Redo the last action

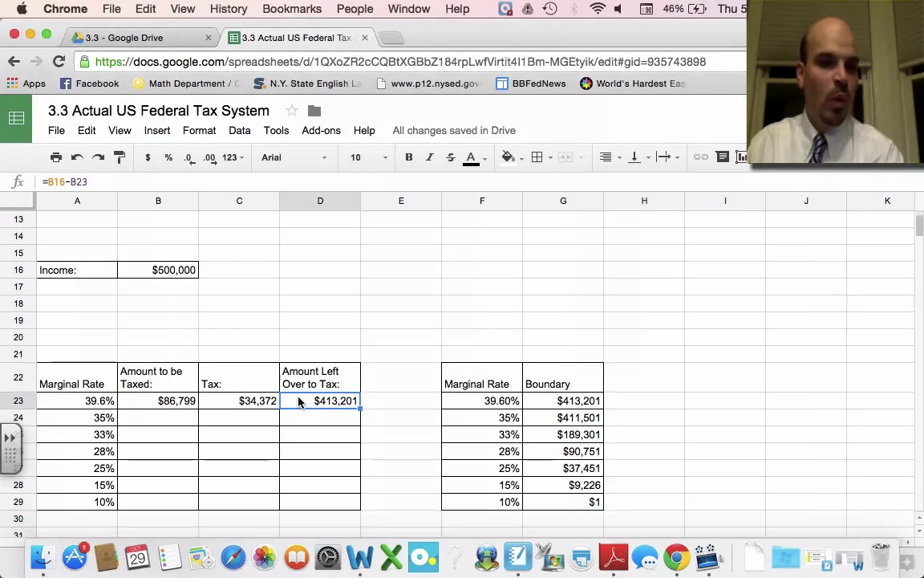99,157
